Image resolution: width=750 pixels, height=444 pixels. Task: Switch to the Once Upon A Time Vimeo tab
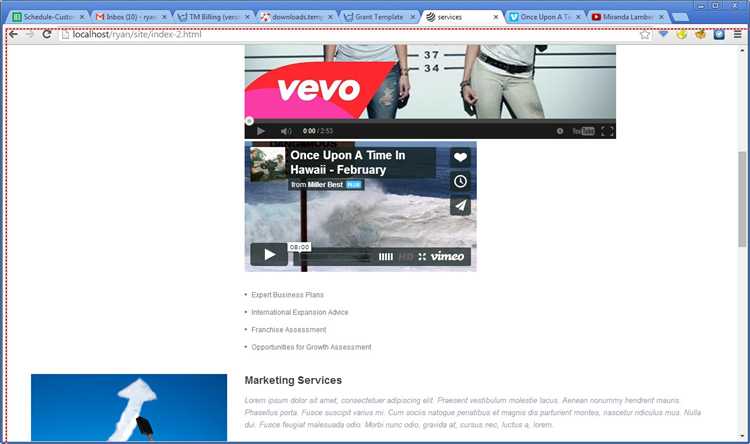pyautogui.click(x=544, y=17)
